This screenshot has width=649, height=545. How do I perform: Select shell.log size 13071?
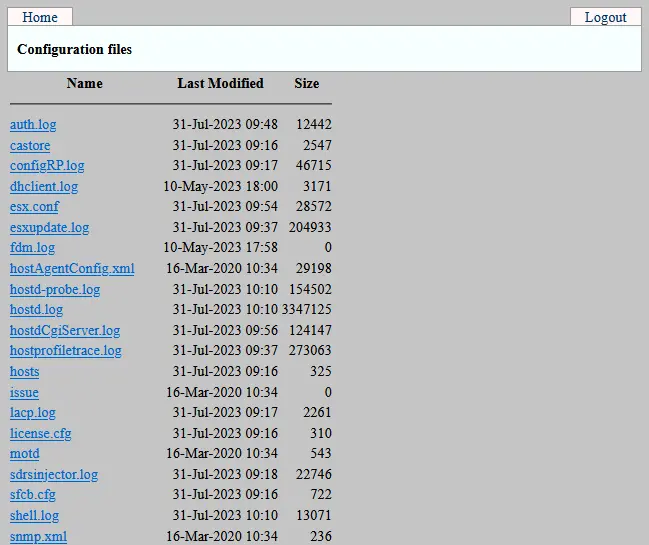pyautogui.click(x=314, y=515)
